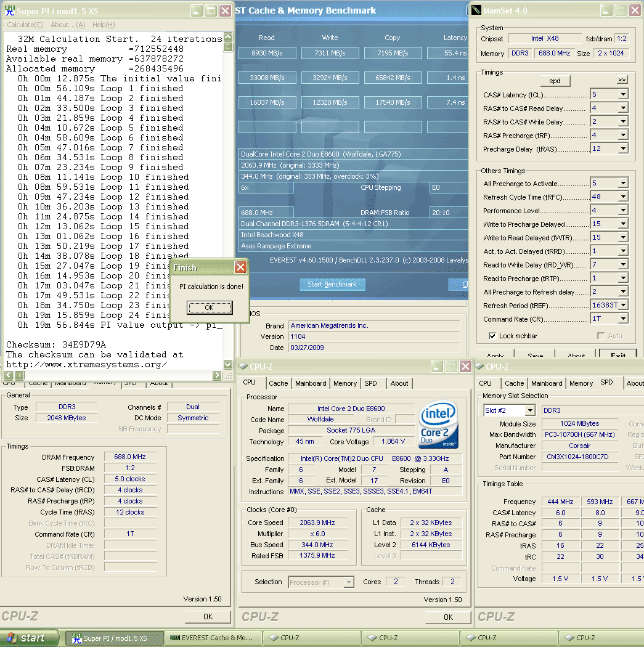This screenshot has width=644, height=647.
Task: Click Max Bandwidth PC3-10700H value
Action: [580, 434]
